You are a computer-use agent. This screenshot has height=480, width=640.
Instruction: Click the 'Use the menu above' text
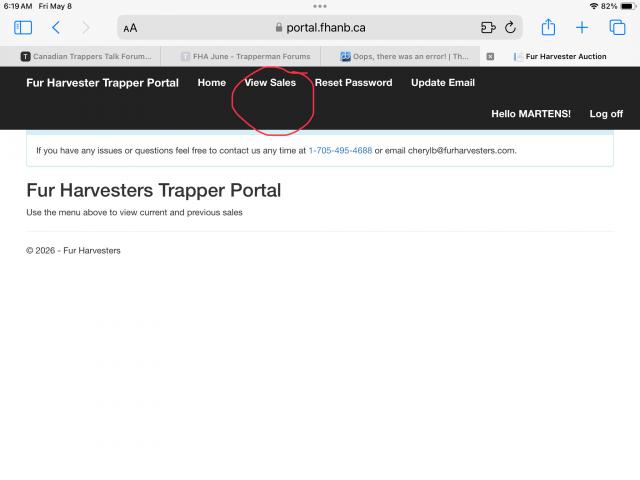(134, 212)
